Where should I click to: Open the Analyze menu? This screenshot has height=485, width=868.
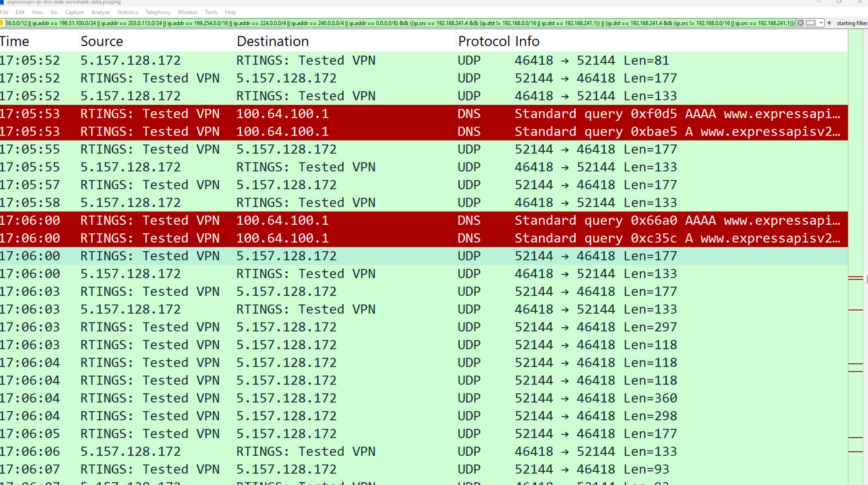point(100,12)
